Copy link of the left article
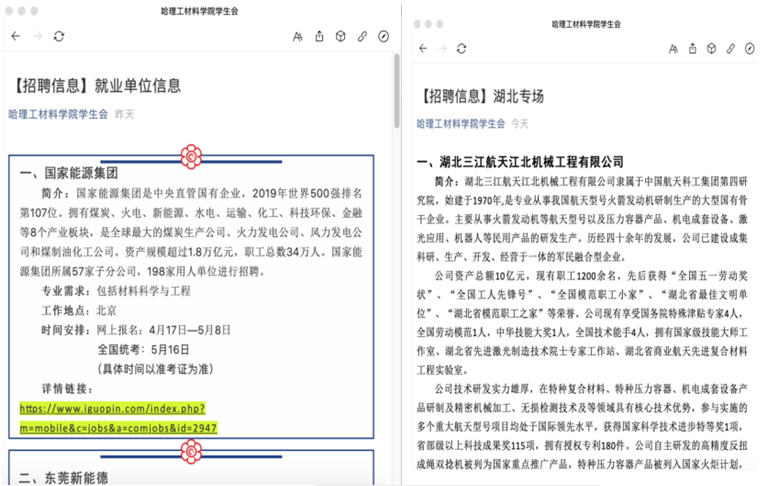The height and width of the screenshot is (486, 770). 362,36
